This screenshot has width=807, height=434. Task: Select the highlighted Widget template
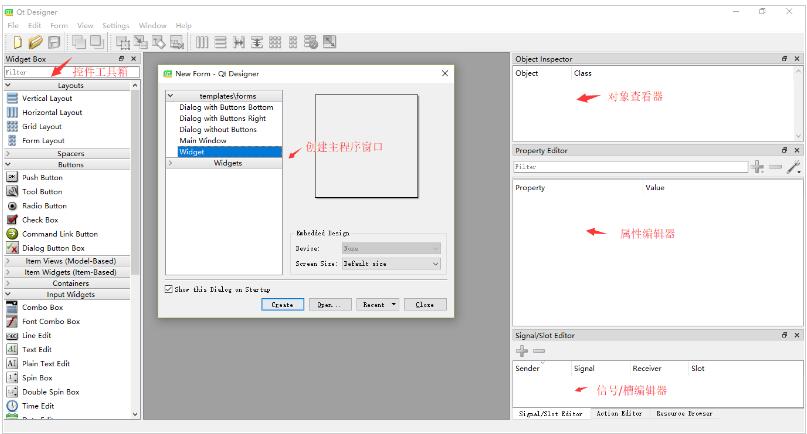(x=230, y=152)
